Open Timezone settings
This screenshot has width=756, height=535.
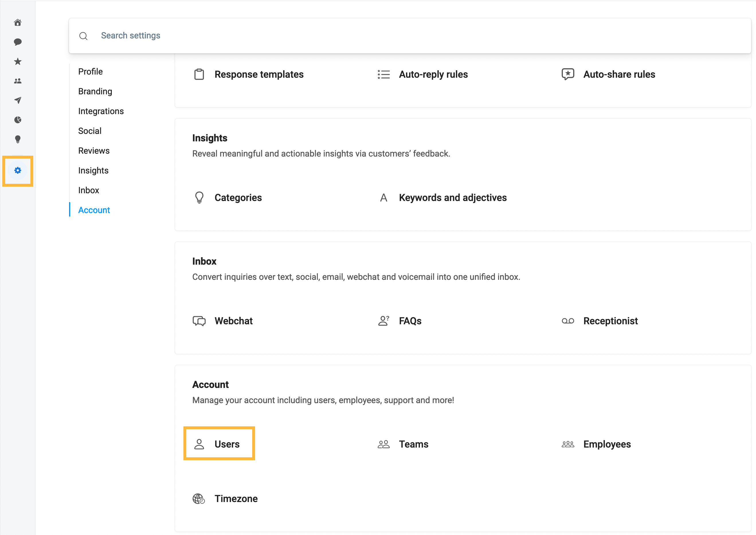tap(236, 499)
